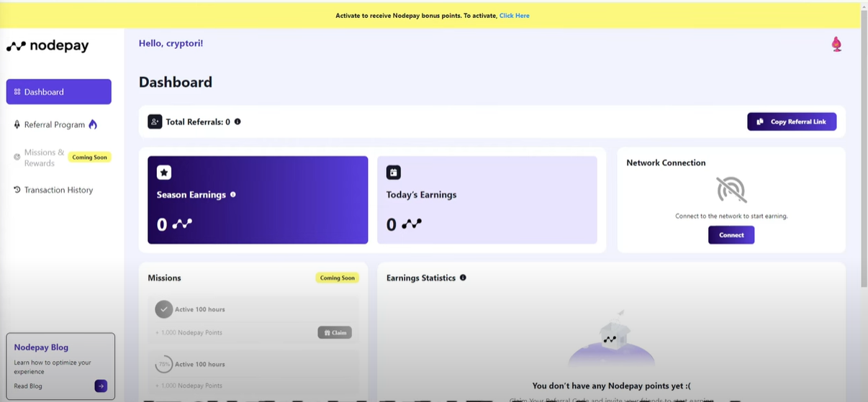868x402 pixels.
Task: Click the Total Referrals person icon
Action: point(155,122)
